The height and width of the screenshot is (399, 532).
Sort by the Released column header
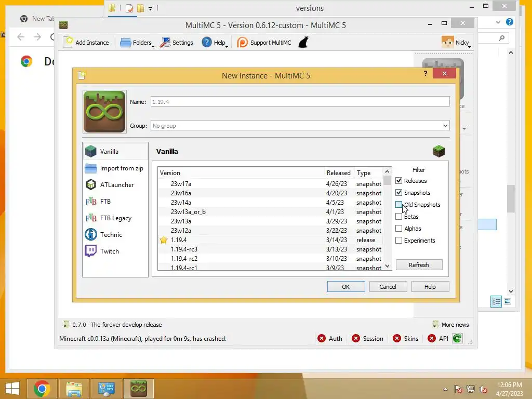click(339, 172)
